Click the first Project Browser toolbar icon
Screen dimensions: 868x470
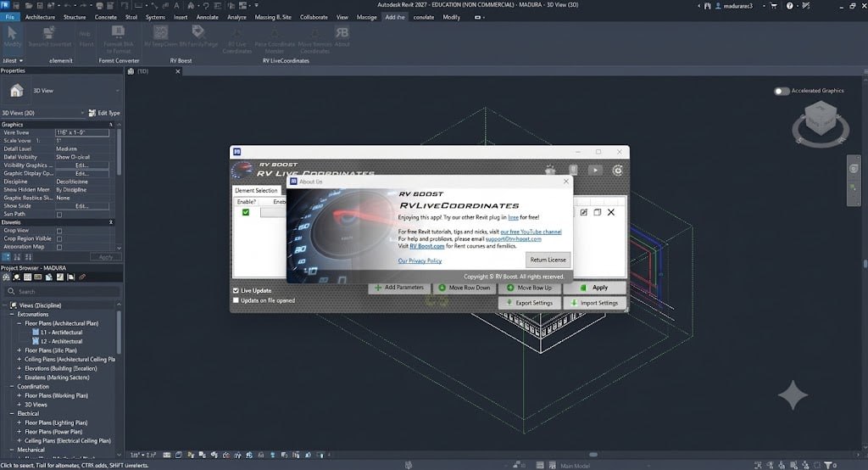point(6,277)
